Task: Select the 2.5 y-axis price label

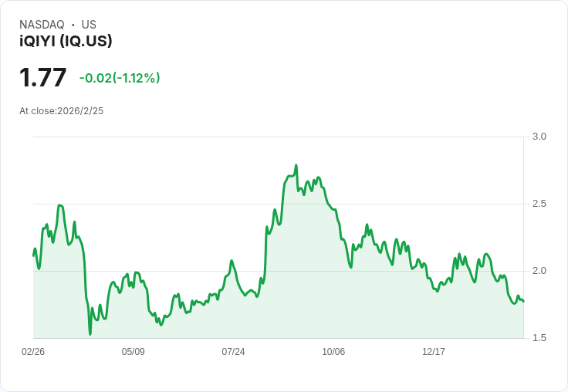Action: tap(539, 204)
